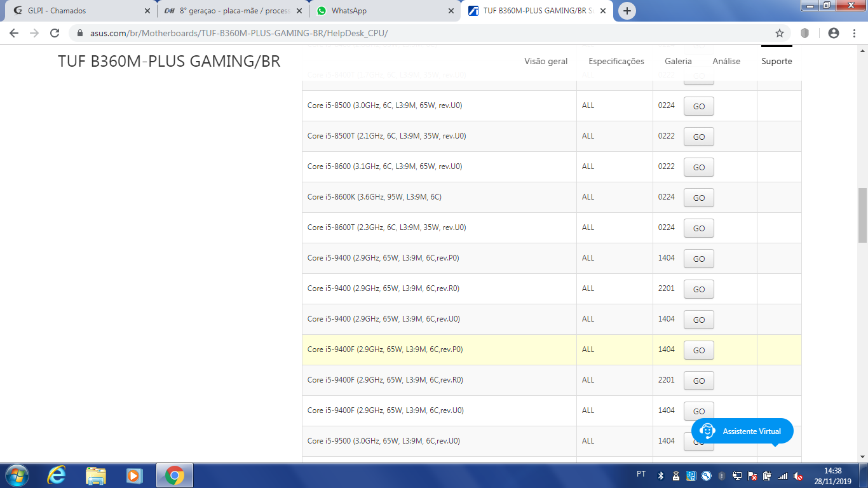
Task: Click the padlock wireless tray icon
Action: [x=675, y=476]
